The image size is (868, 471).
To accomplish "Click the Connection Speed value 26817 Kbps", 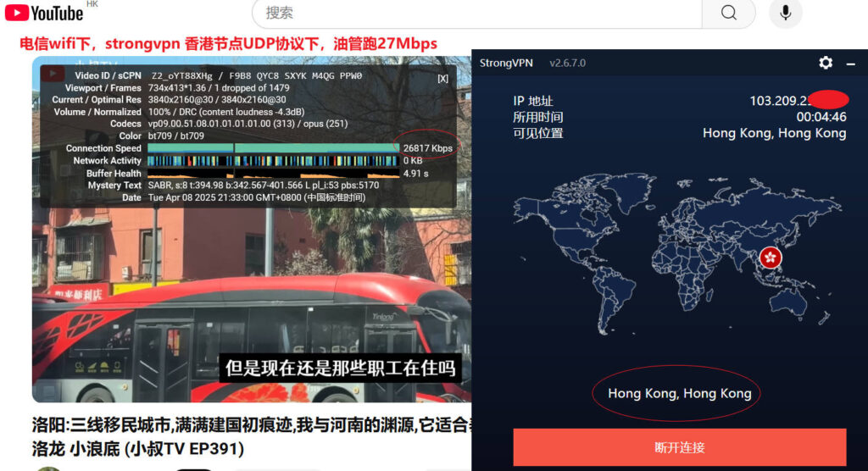I will click(x=428, y=148).
